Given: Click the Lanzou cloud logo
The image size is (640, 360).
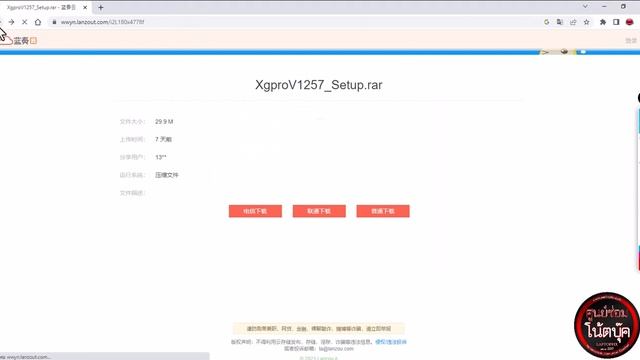Looking at the screenshot, I should coord(20,40).
